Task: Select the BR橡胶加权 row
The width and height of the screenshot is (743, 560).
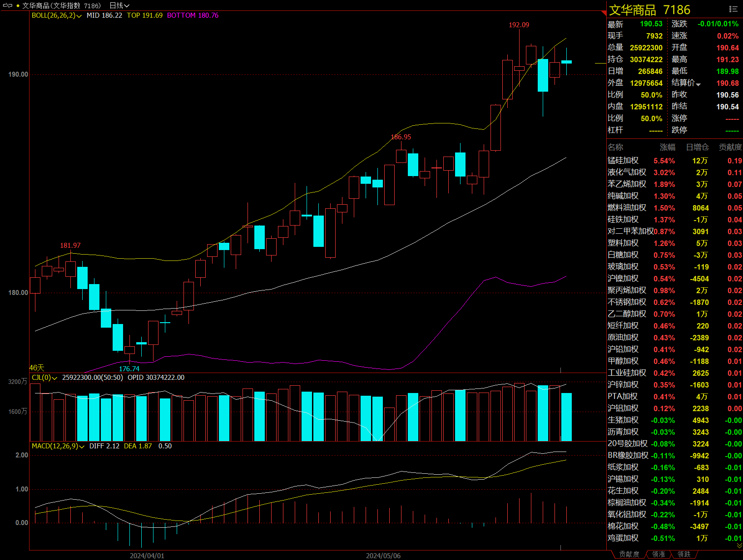Action: (675, 456)
